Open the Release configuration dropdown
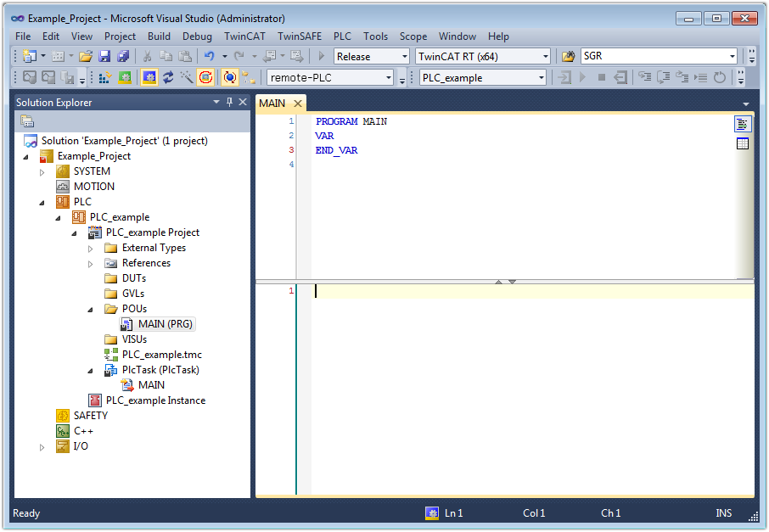 pyautogui.click(x=404, y=57)
